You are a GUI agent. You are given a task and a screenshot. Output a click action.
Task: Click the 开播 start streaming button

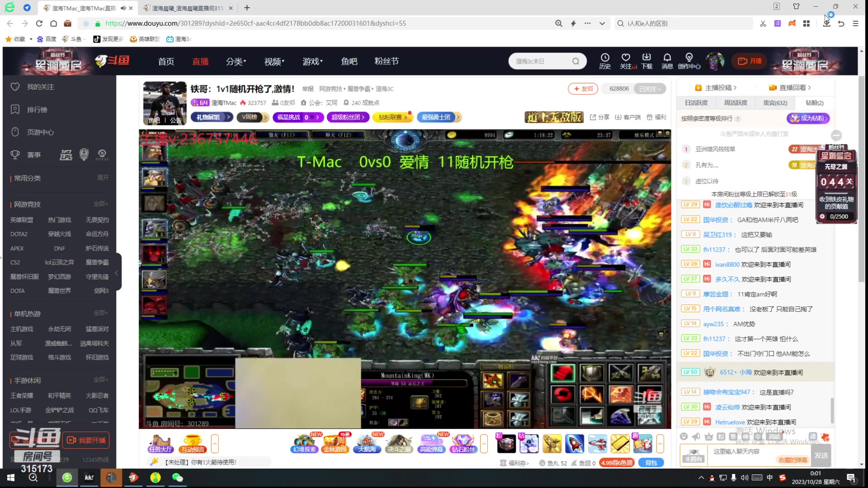click(x=750, y=61)
